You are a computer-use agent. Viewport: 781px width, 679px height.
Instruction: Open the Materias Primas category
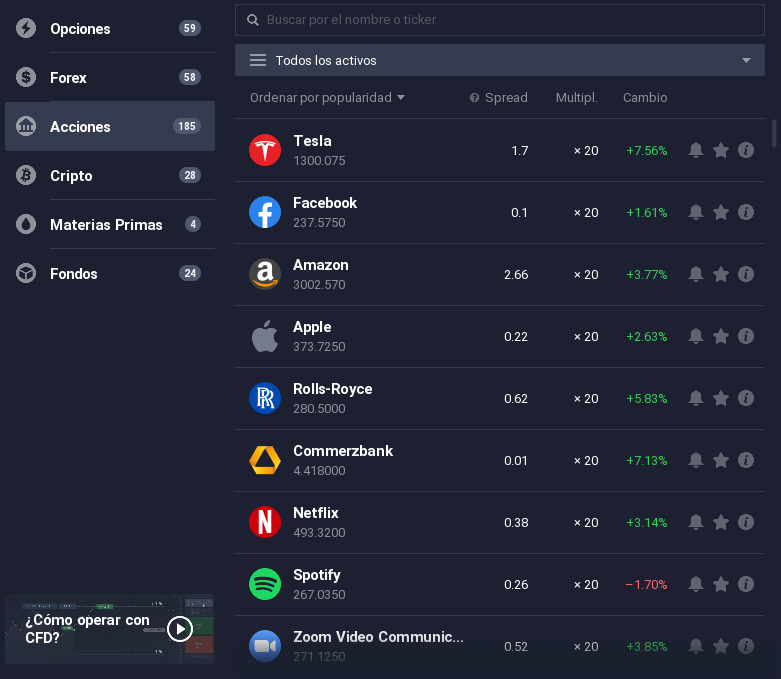click(x=110, y=224)
